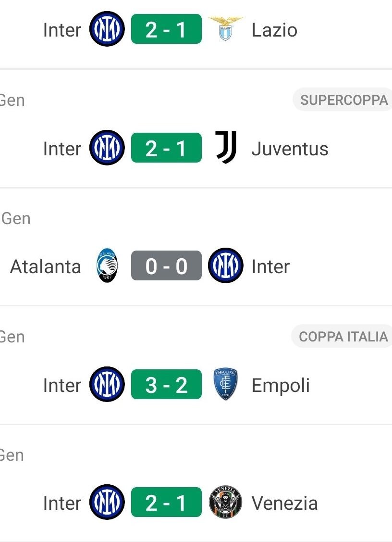Open the Juventus team name
The image size is (392, 542).
pyautogui.click(x=290, y=149)
